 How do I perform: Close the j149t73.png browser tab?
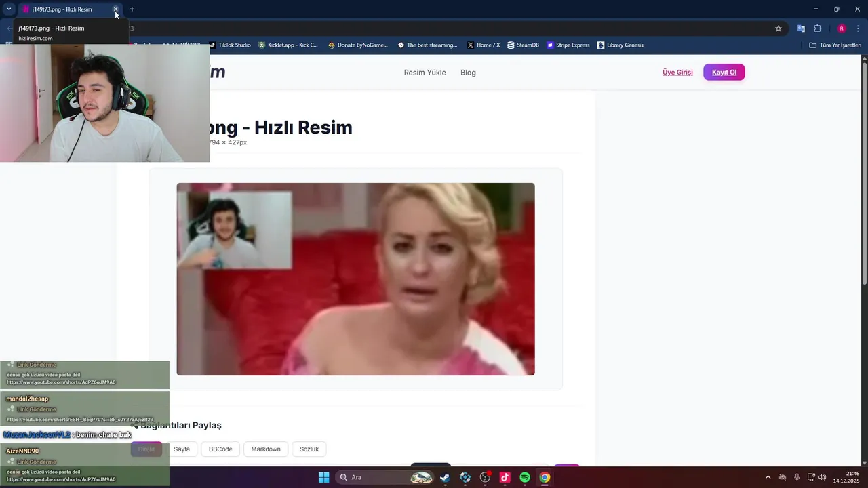pyautogui.click(x=116, y=9)
